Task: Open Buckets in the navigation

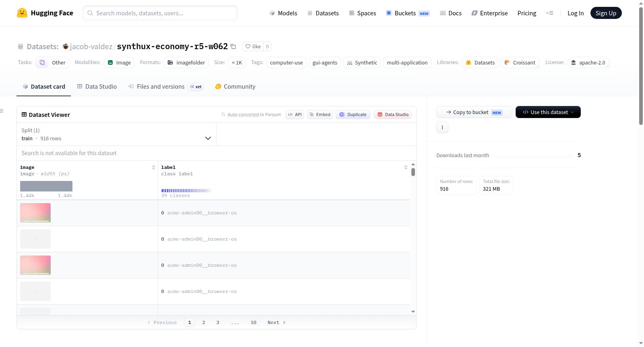Action: pos(408,13)
